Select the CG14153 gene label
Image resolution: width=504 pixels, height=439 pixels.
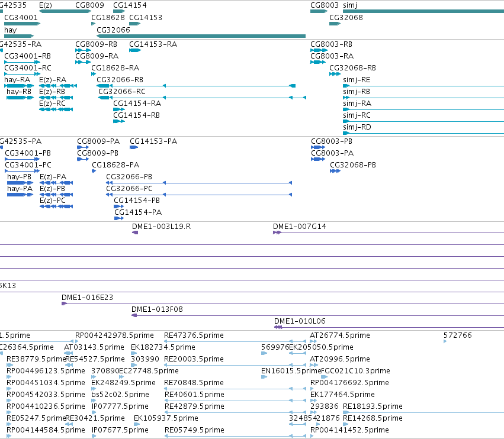pyautogui.click(x=146, y=17)
